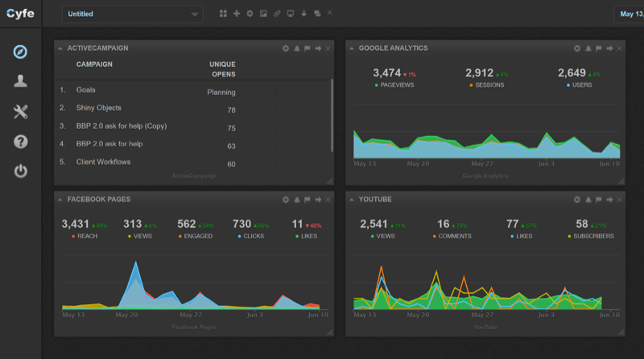Close the Google Analytics widget

point(619,48)
